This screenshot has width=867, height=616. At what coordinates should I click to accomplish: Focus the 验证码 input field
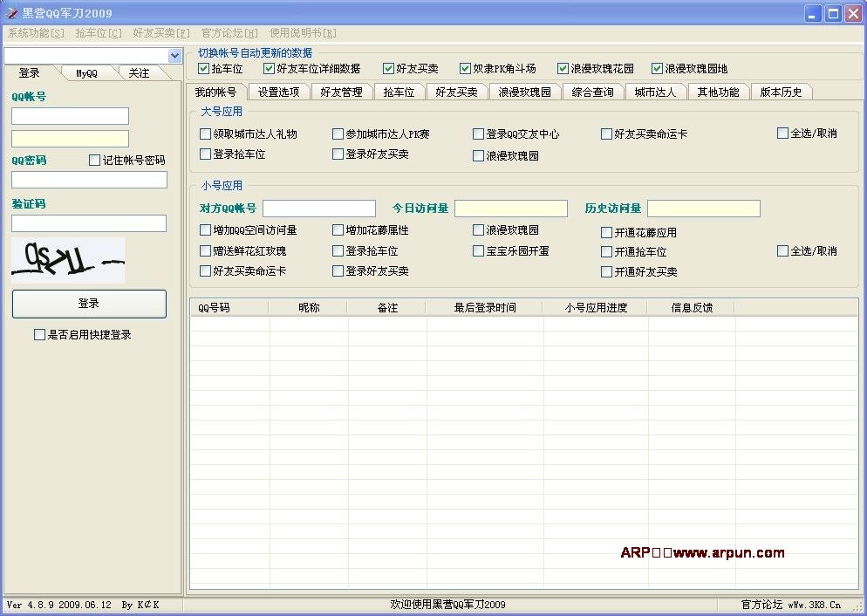[x=89, y=222]
